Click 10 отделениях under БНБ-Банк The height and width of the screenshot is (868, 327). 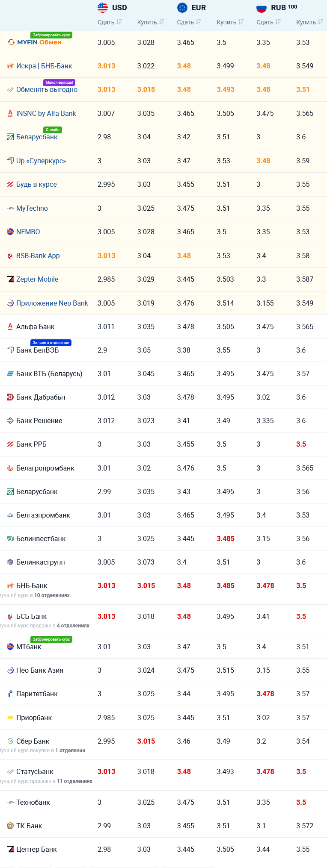tap(52, 595)
